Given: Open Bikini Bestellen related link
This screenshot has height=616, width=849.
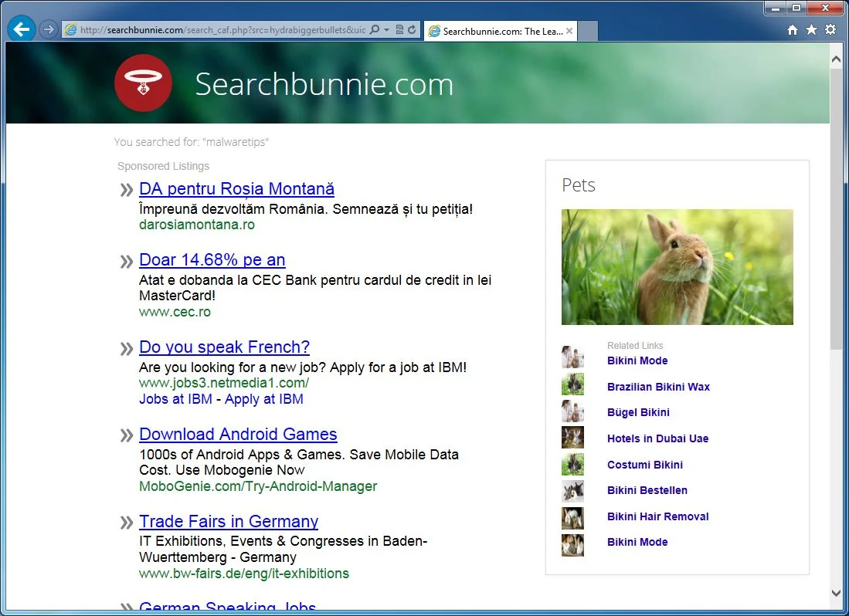Looking at the screenshot, I should pyautogui.click(x=647, y=490).
